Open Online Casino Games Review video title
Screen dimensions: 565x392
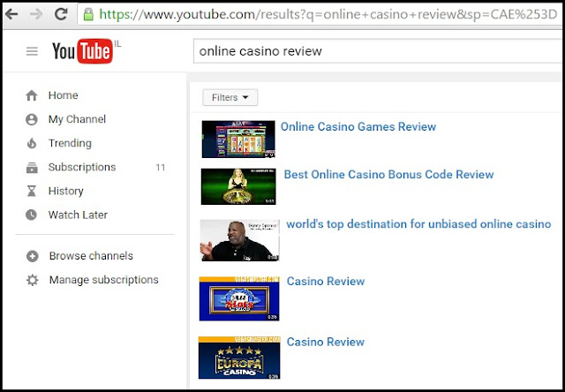click(358, 127)
